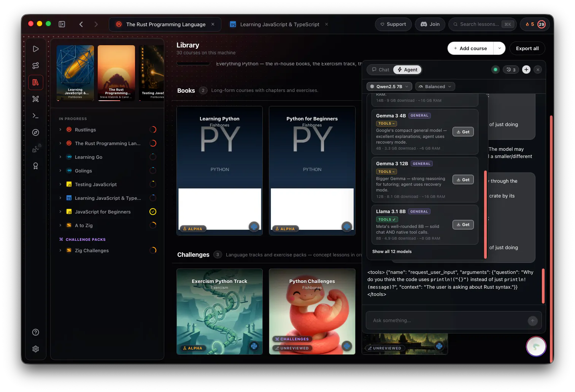Viewport: 575px width, 392px height.
Task: Get the Gemma 3 12B model
Action: (463, 180)
